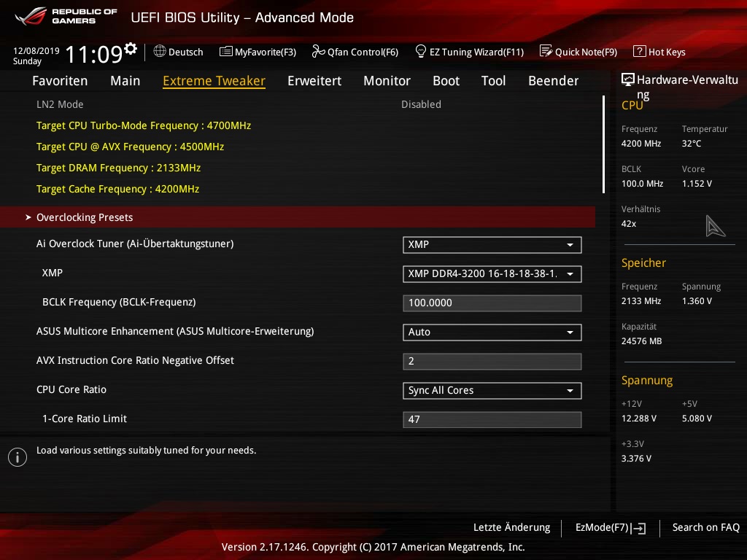
Task: Select the Extreme Tweaker tab
Action: click(214, 81)
